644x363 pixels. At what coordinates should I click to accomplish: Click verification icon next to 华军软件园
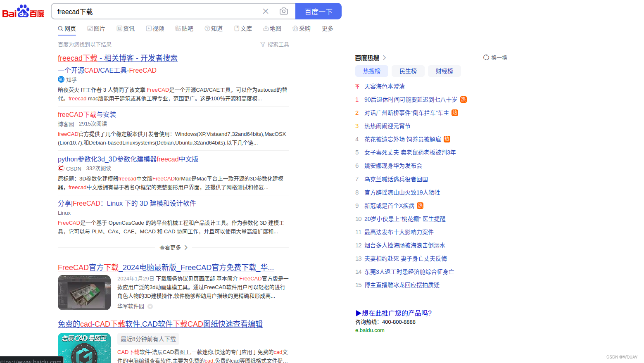click(x=150, y=306)
